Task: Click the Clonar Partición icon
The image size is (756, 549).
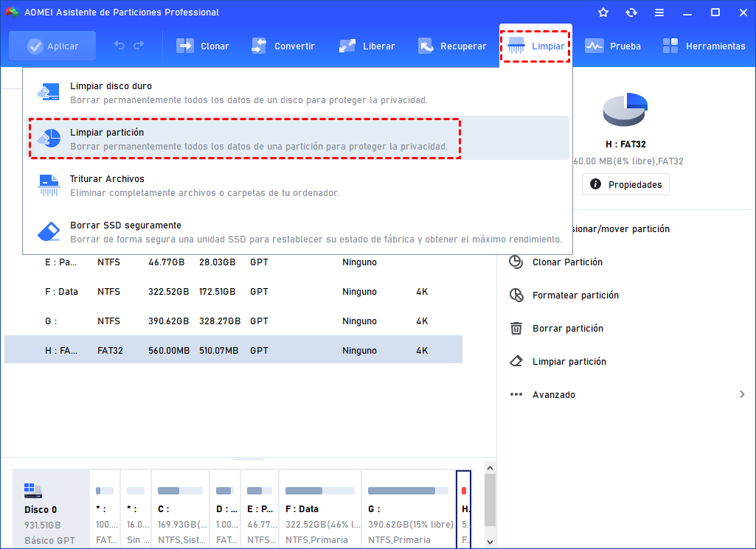Action: click(516, 262)
